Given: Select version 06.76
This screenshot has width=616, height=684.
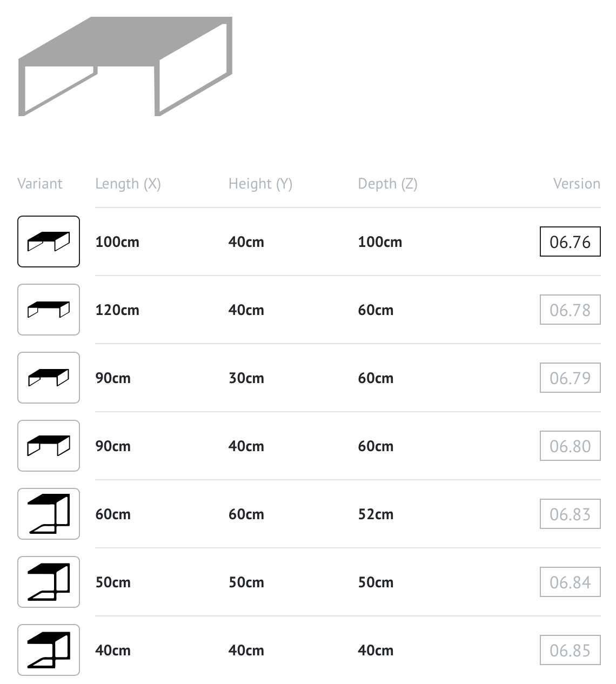Looking at the screenshot, I should [570, 242].
